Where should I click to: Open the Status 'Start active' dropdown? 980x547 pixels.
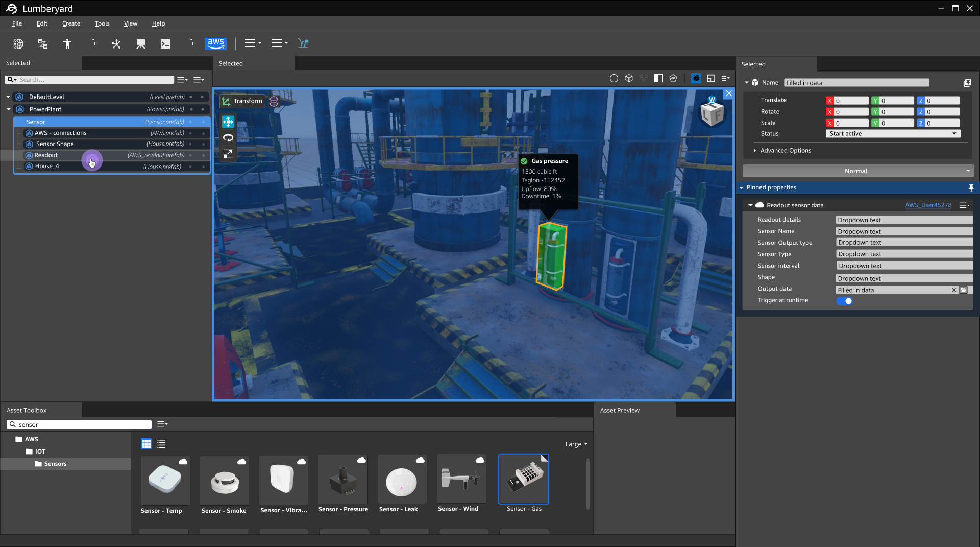click(x=893, y=134)
